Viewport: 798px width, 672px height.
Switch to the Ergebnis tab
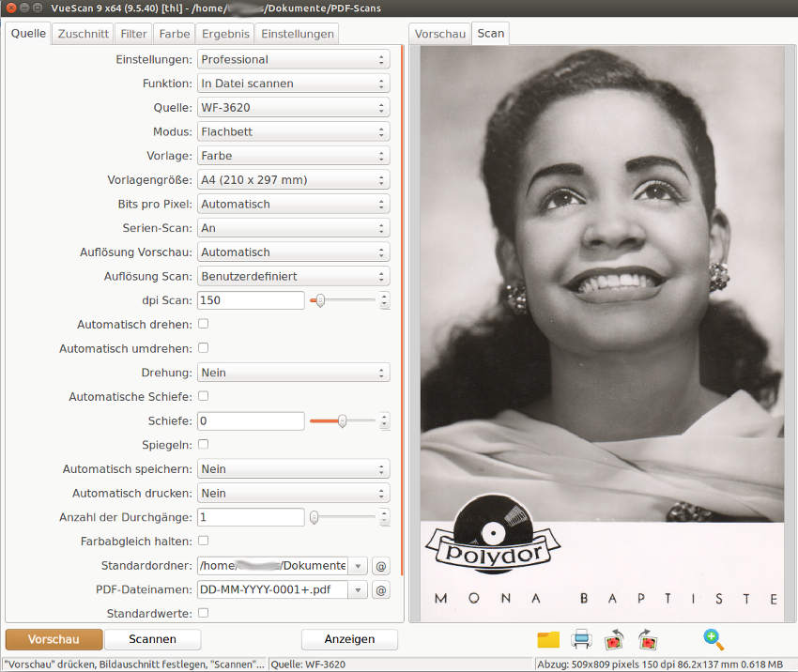[225, 34]
